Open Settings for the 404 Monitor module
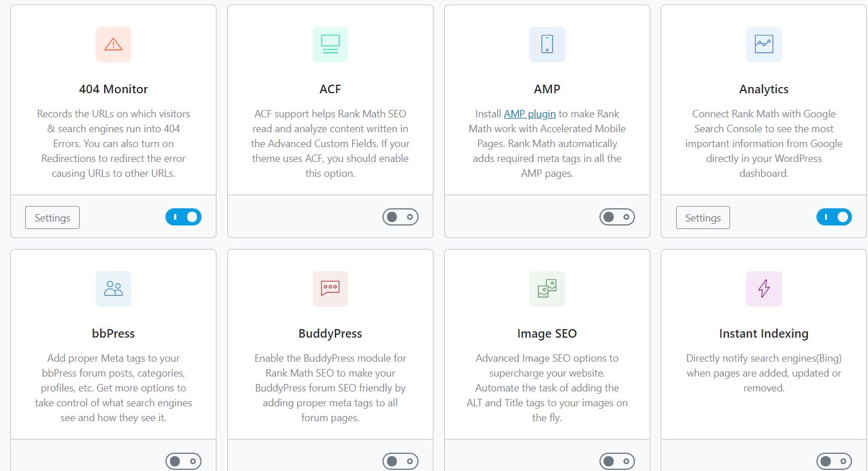Image resolution: width=868 pixels, height=471 pixels. (52, 217)
